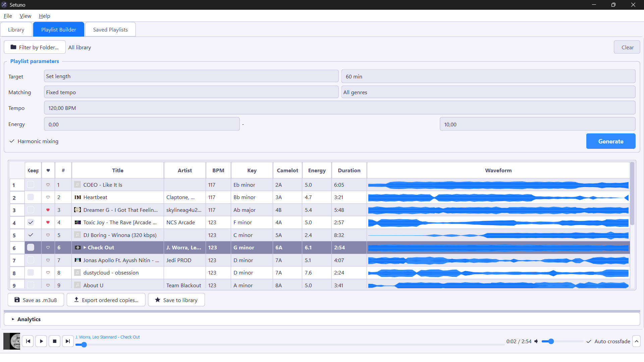Viewport: 644px width, 362px height.
Task: Click the cover icon of Toxic Joy track
Action: pos(77,222)
